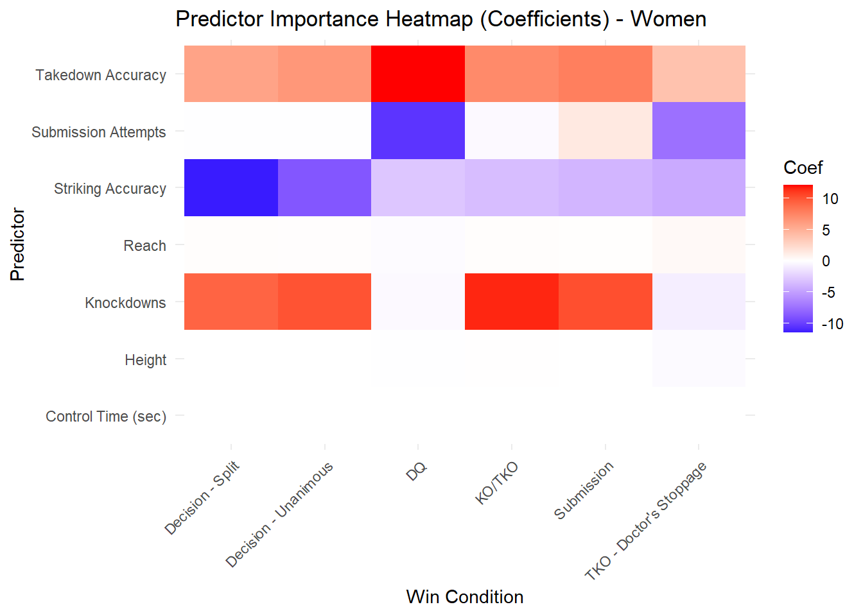Viewport: 863px width, 616px height.
Task: Select the Control Time (sec) axis label
Action: pos(106,416)
